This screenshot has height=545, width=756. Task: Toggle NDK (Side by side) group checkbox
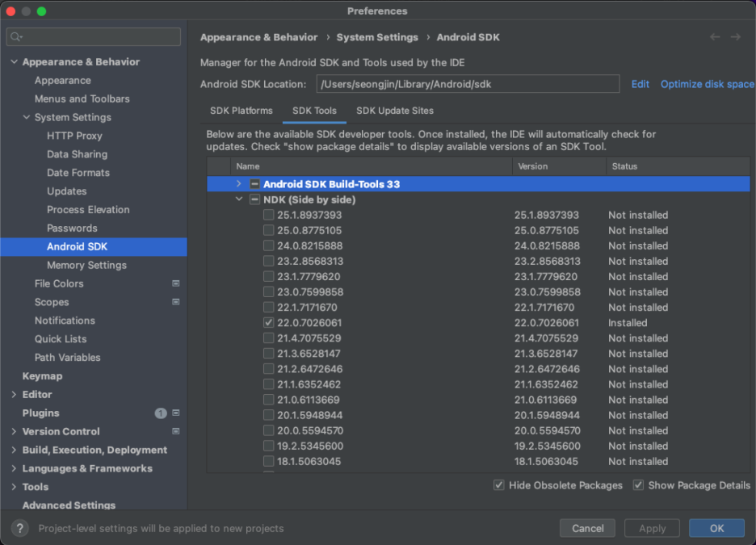[254, 199]
